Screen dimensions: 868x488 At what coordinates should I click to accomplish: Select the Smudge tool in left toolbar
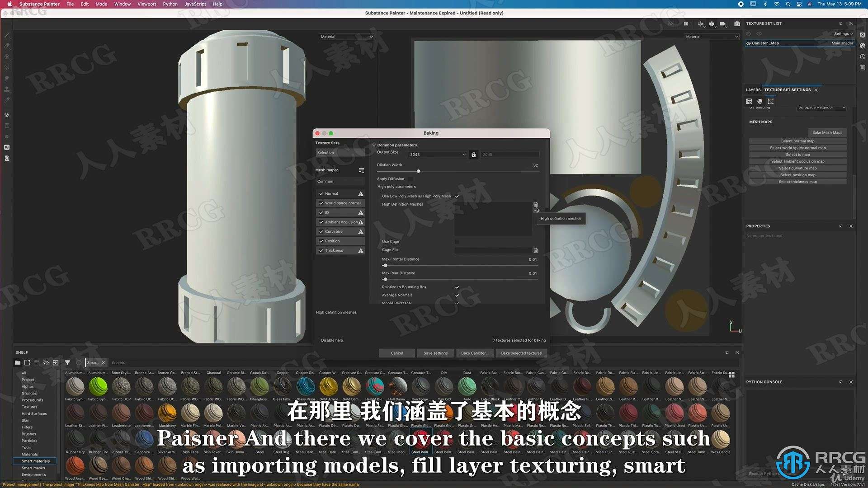tap(7, 78)
